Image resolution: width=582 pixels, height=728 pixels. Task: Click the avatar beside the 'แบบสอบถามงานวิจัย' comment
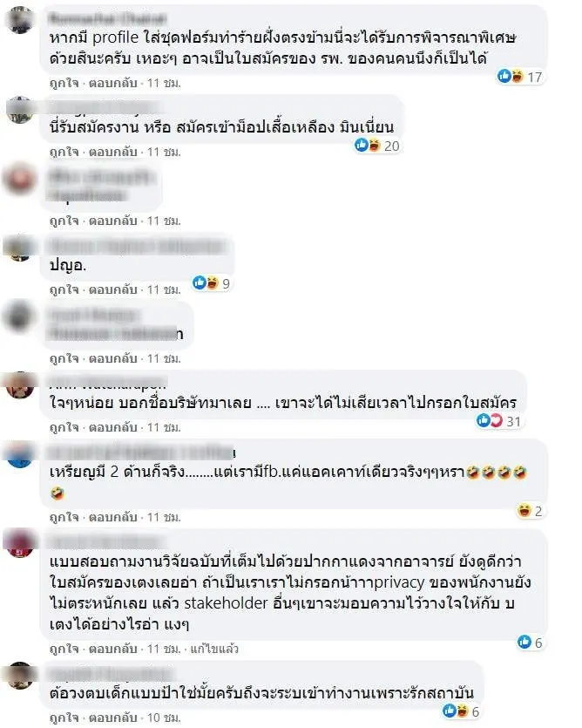point(19,543)
